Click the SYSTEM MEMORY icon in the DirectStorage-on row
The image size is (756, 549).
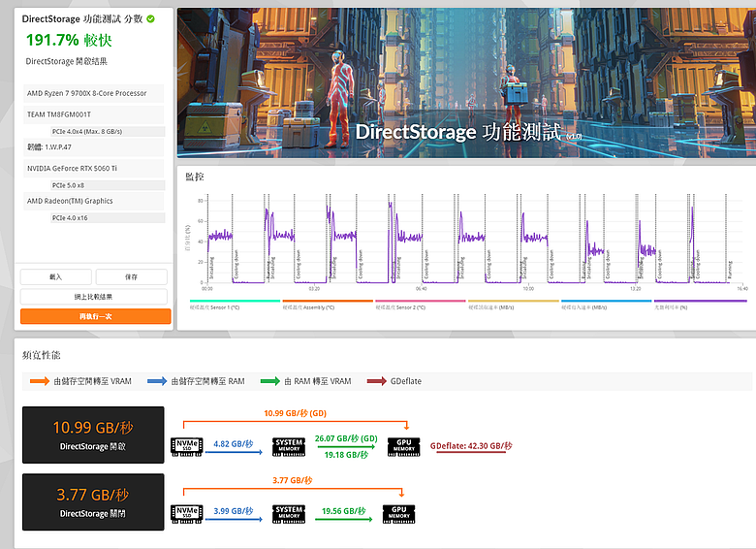point(289,447)
